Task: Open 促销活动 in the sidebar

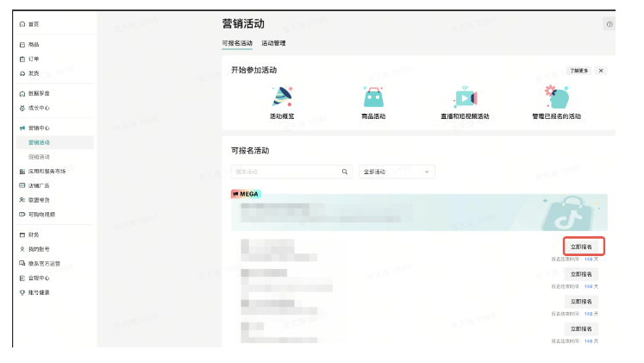Action: pyautogui.click(x=39, y=157)
